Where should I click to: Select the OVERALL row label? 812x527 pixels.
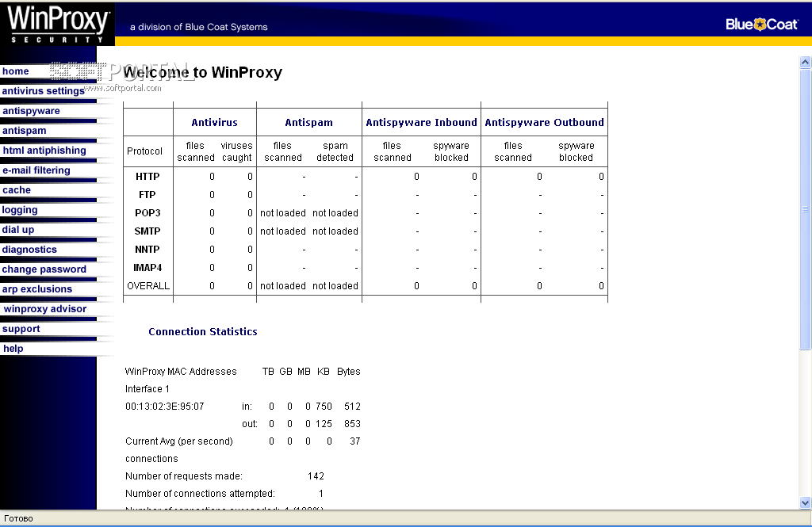(148, 286)
